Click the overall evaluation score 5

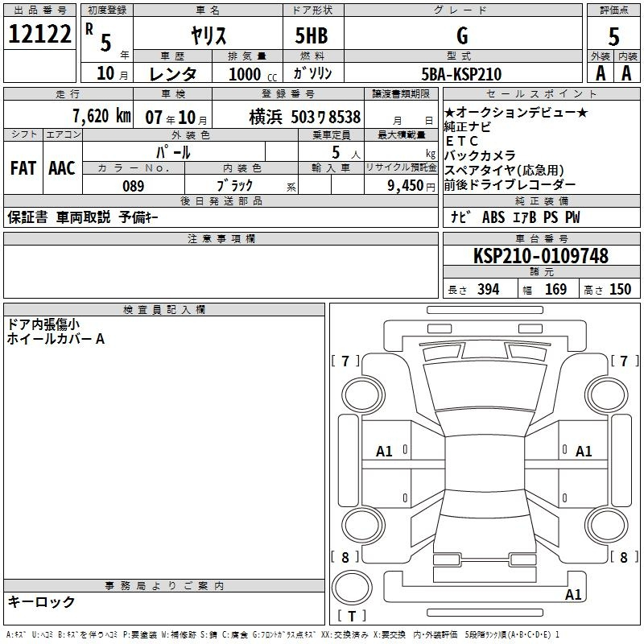(613, 36)
